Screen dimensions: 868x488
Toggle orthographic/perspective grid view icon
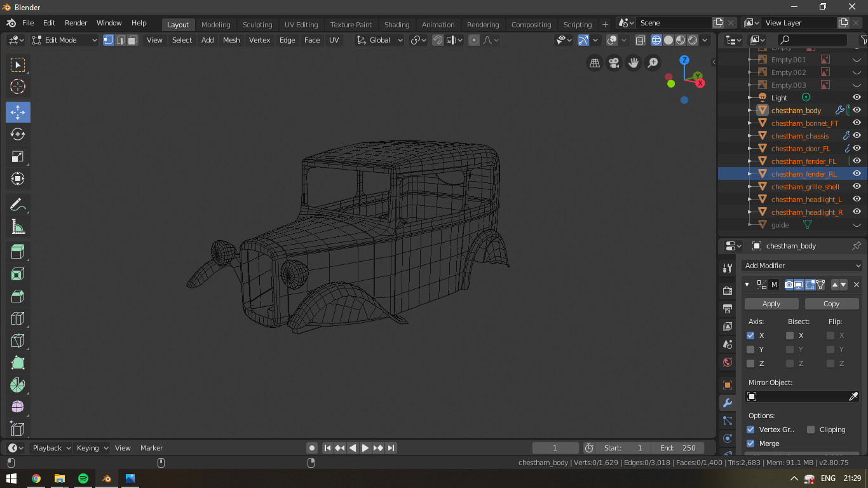tap(595, 63)
